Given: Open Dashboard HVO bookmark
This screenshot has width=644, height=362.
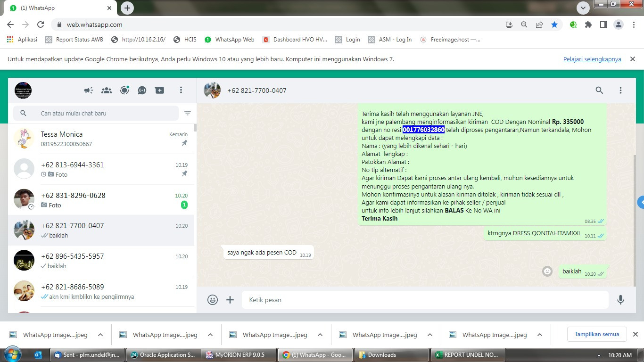Looking at the screenshot, I should [295, 40].
